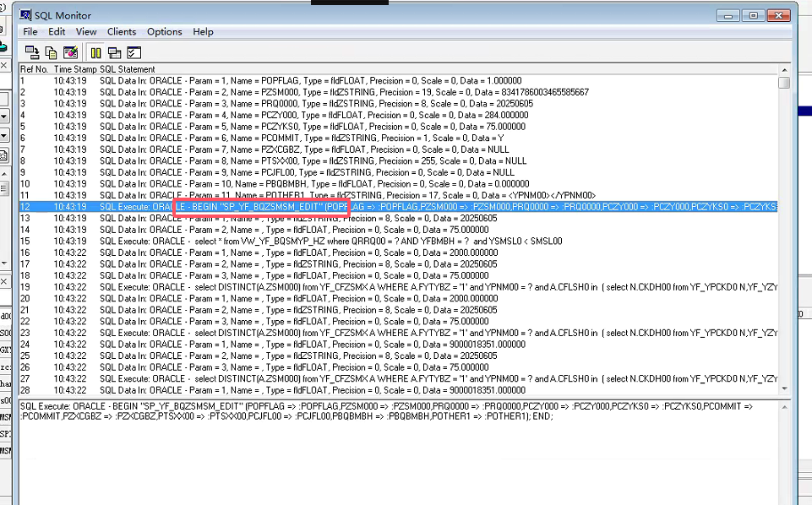Screen dimensions: 812x505
Task: Minimize the SQL Monitor window
Action: (728, 15)
